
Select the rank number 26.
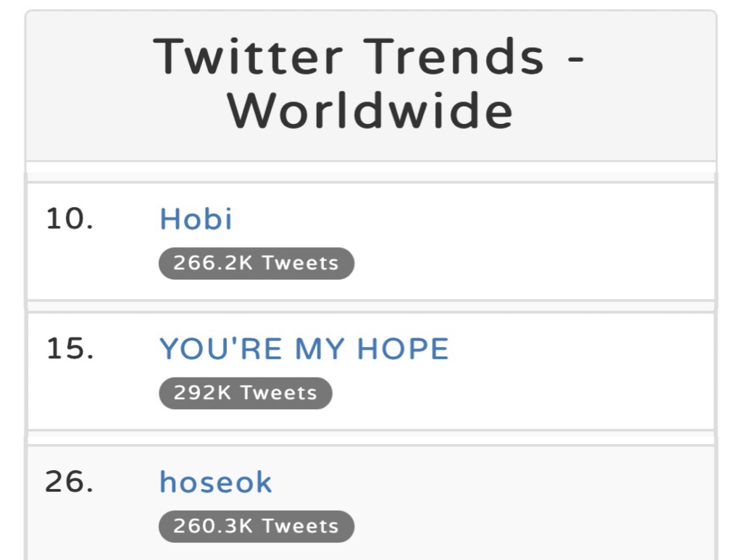click(x=69, y=482)
